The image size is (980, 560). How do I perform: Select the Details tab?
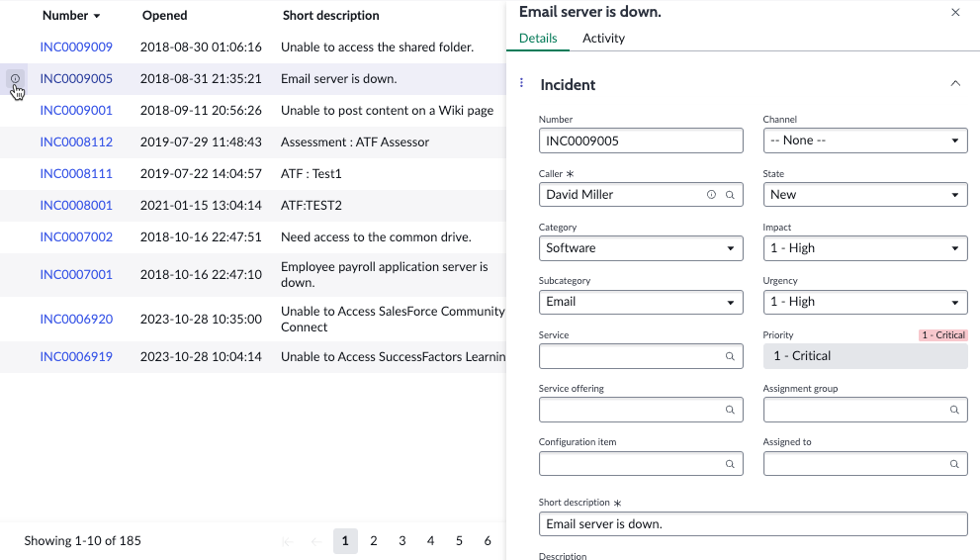pos(538,39)
